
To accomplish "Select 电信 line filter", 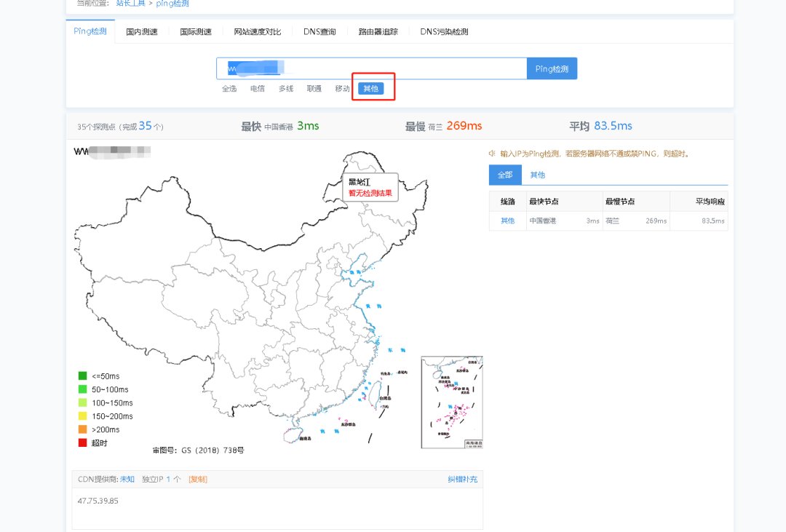I will [258, 89].
